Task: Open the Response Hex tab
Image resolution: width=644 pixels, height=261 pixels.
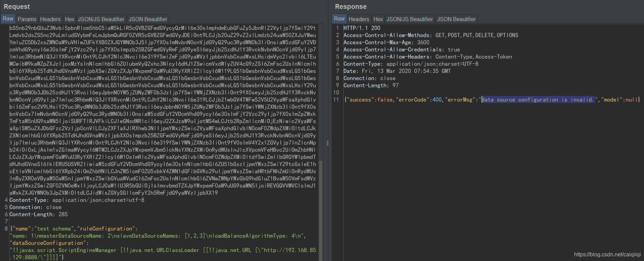Action: click(378, 19)
